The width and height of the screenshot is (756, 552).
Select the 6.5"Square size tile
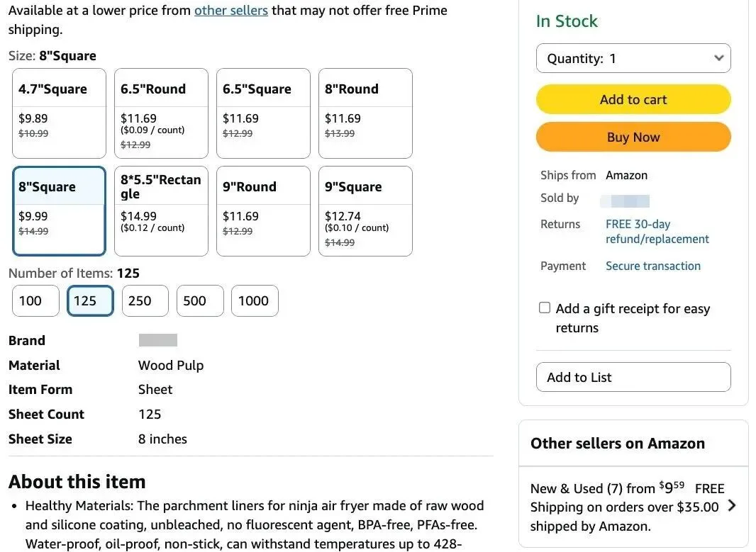tap(263, 113)
